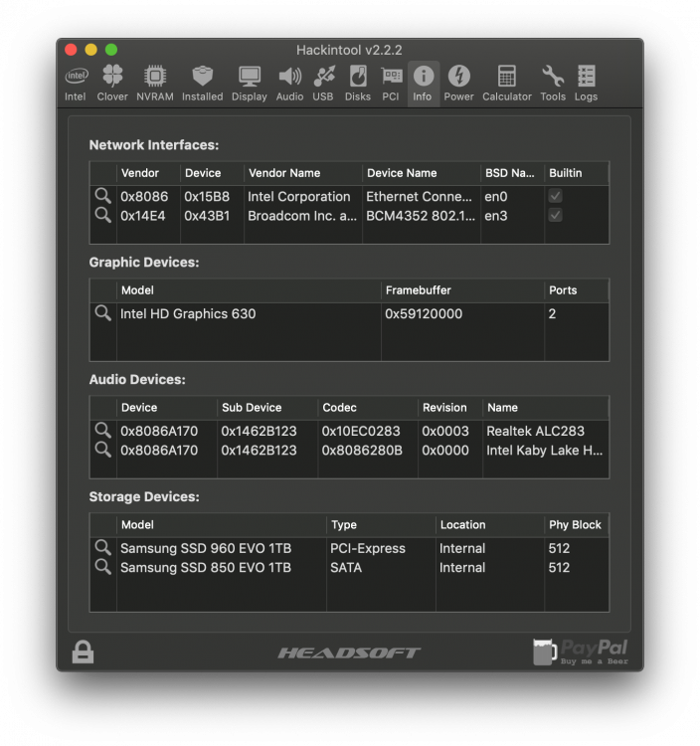Select the Samsung SSD 960 EVO 1TB row
The width and height of the screenshot is (700, 746).
pyautogui.click(x=349, y=548)
